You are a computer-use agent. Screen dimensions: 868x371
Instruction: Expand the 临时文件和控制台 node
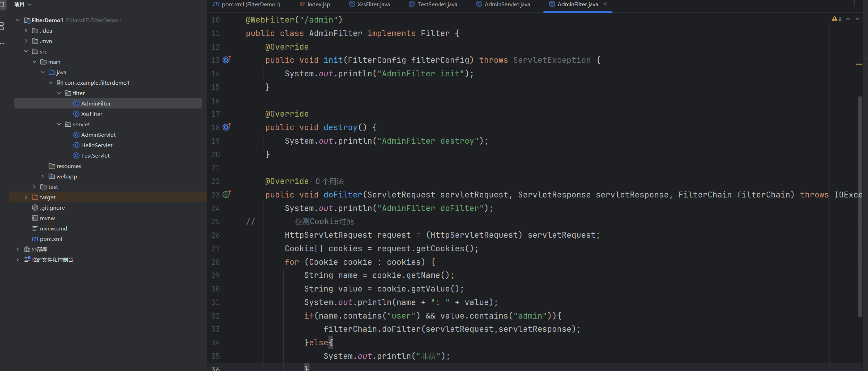tap(18, 260)
